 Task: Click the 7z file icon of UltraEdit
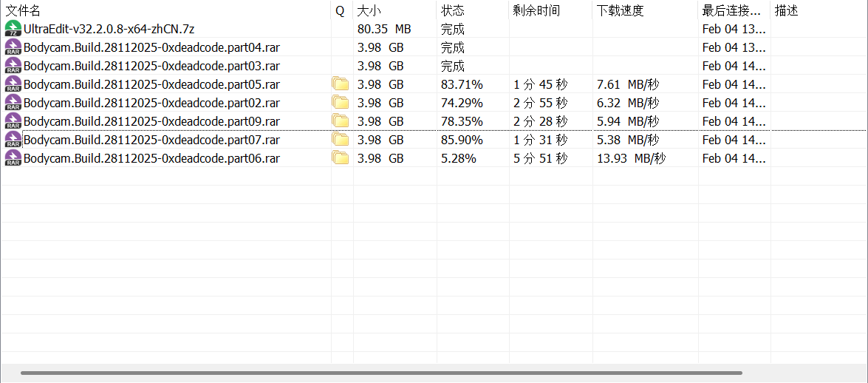[13, 29]
